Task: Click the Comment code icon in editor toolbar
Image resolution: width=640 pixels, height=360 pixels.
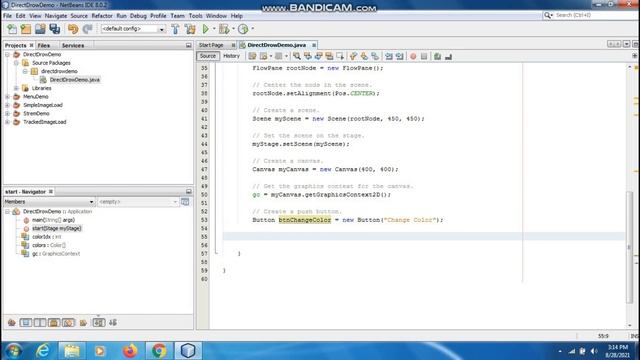Action: [x=438, y=56]
